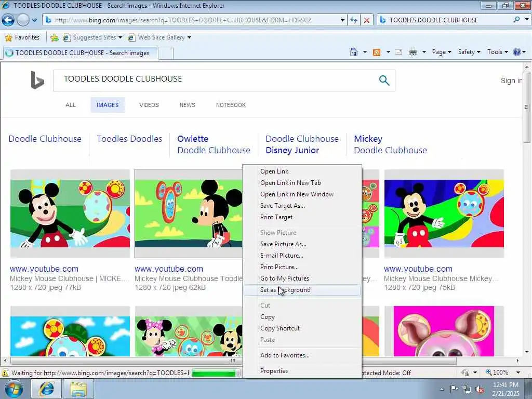Choose Open Link in New Tab
The image size is (532, 399).
click(302, 182)
